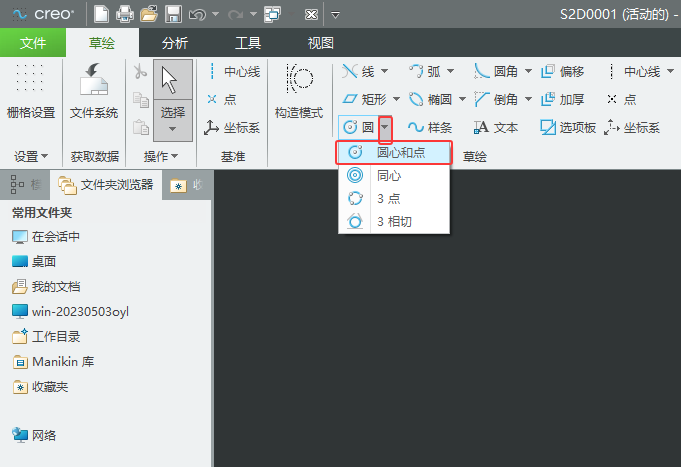Screen dimensions: 681x467
Task: Click the Close window icon in quick access toolbar
Action: pos(311,15)
